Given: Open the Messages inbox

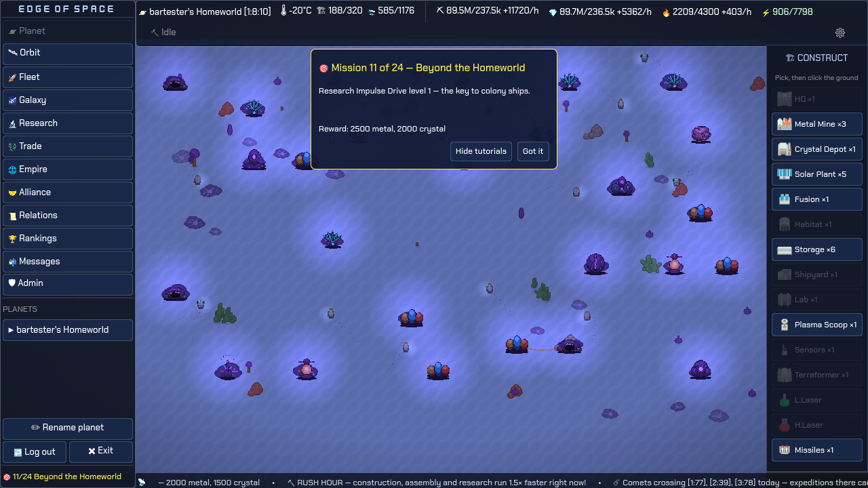Looking at the screenshot, I should point(68,262).
